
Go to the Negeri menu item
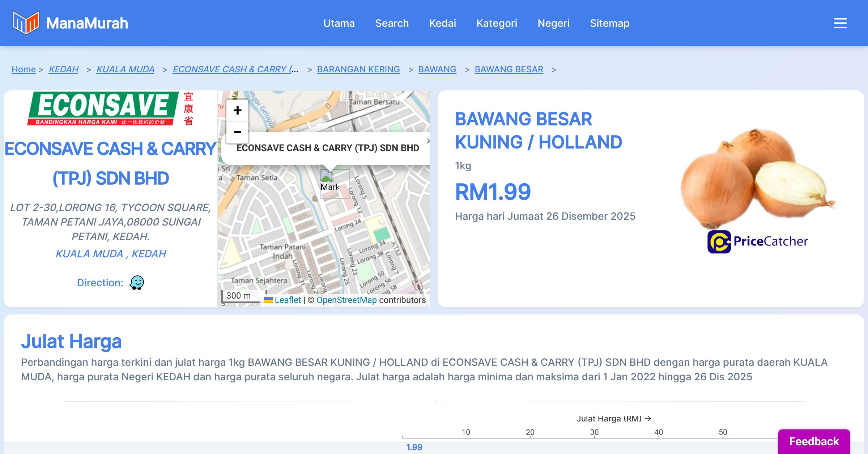point(553,23)
